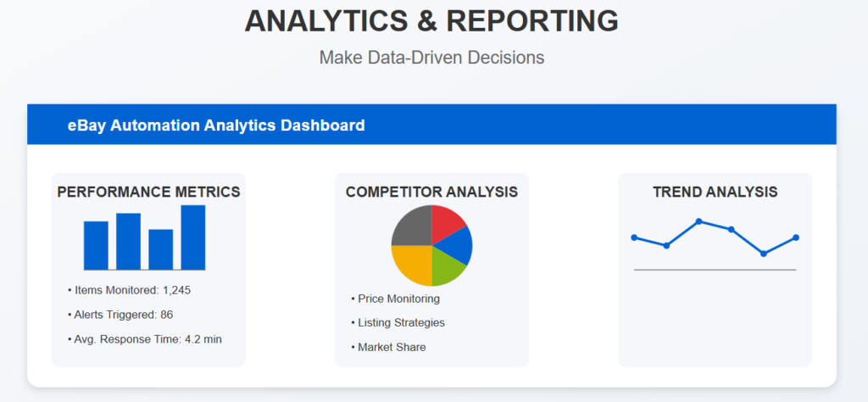Click the eBay Automation Analytics Dashboard header

[216, 126]
